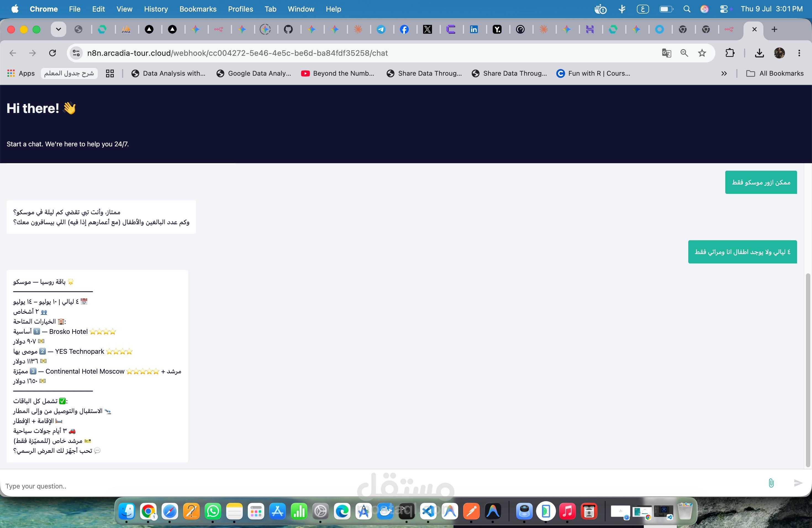
Task: Switch to the Telegram tab
Action: [x=381, y=30]
